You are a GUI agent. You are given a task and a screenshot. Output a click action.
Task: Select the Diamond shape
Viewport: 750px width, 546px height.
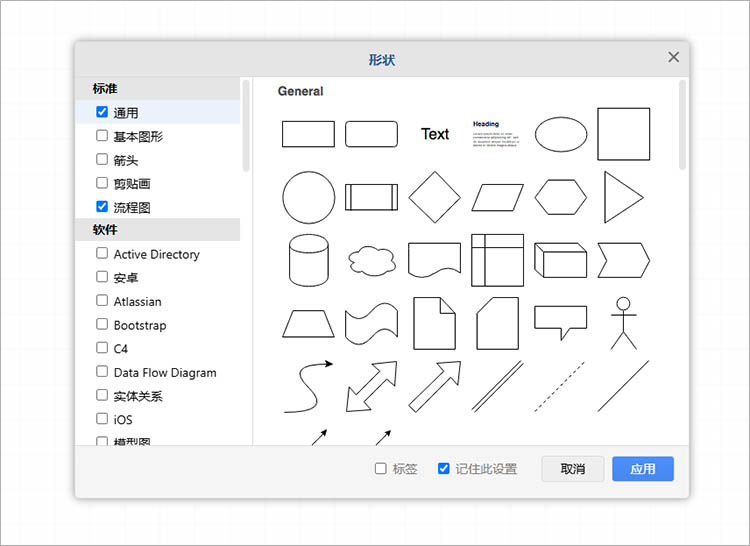coord(434,197)
